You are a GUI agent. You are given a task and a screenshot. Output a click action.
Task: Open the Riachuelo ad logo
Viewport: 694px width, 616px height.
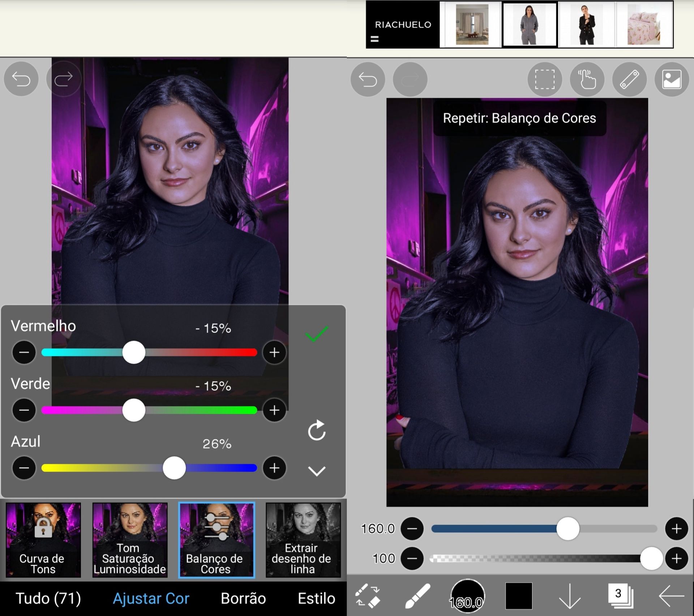click(x=403, y=25)
